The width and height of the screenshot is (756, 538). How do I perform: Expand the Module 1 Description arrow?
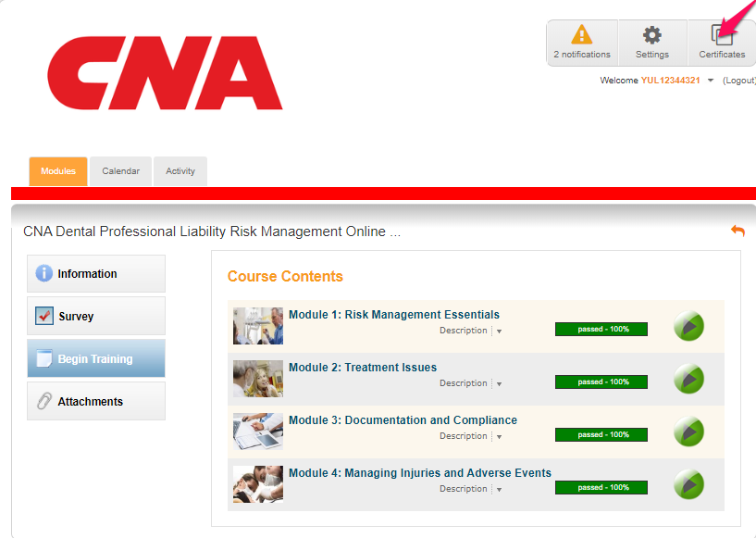coord(499,332)
